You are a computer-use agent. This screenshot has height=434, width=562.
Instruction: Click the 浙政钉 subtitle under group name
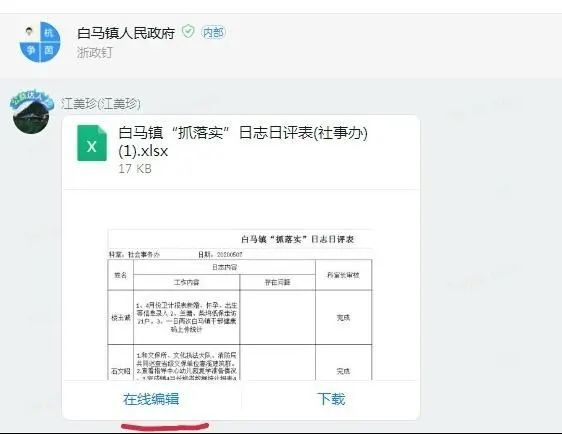[x=95, y=53]
